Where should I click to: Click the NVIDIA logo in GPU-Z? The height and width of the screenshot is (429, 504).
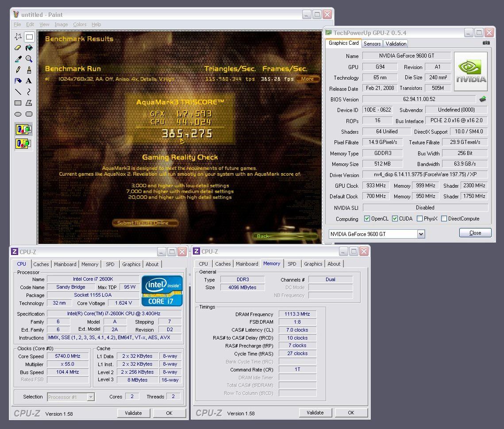click(471, 71)
